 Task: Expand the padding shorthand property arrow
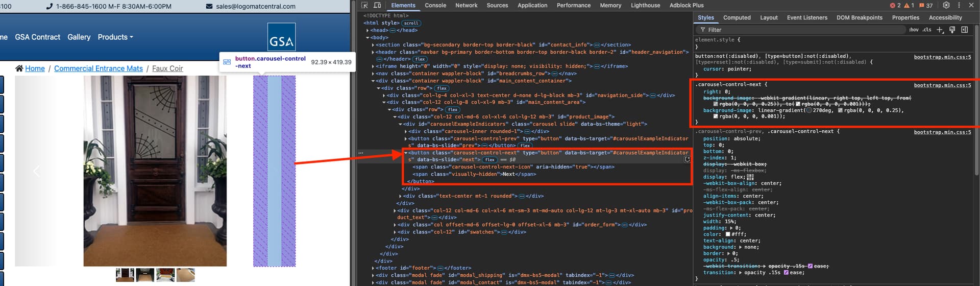[731, 228]
